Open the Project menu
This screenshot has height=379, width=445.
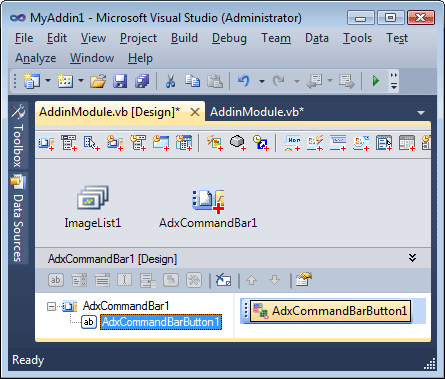point(138,38)
